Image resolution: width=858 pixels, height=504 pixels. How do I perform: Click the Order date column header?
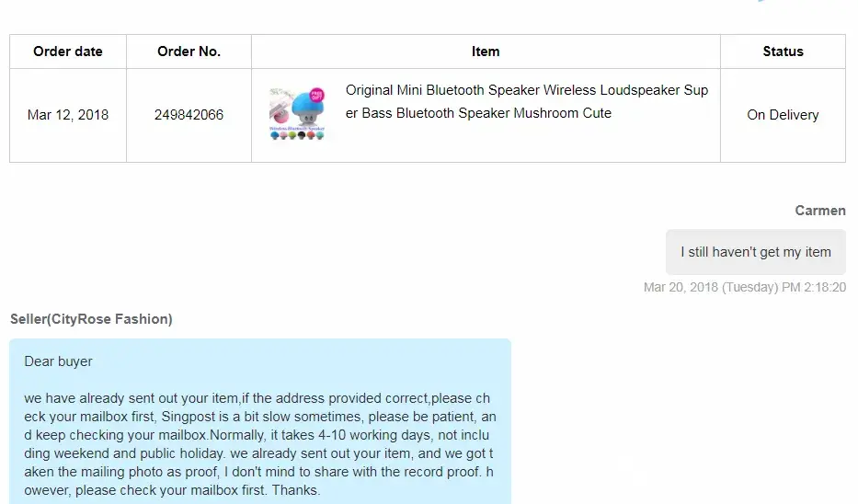(68, 52)
